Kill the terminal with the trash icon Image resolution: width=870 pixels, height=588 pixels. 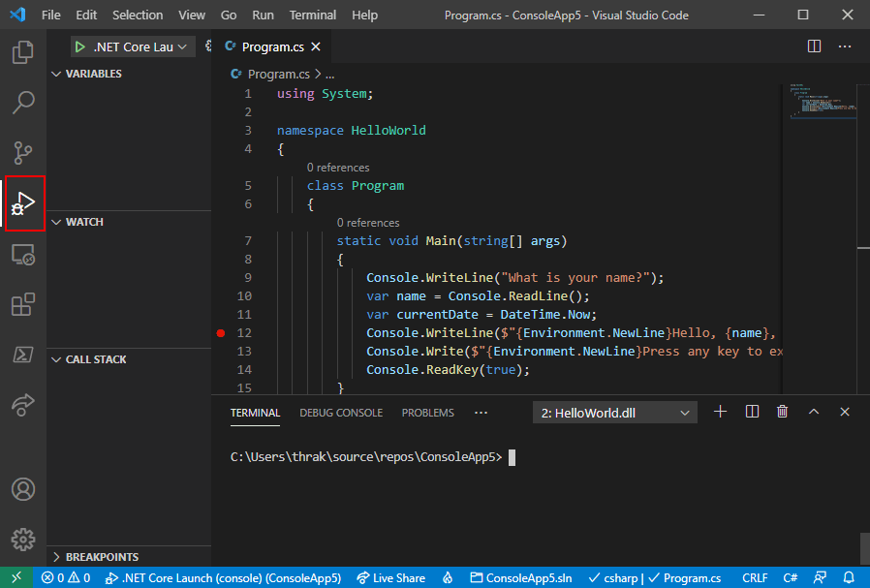[x=782, y=411]
